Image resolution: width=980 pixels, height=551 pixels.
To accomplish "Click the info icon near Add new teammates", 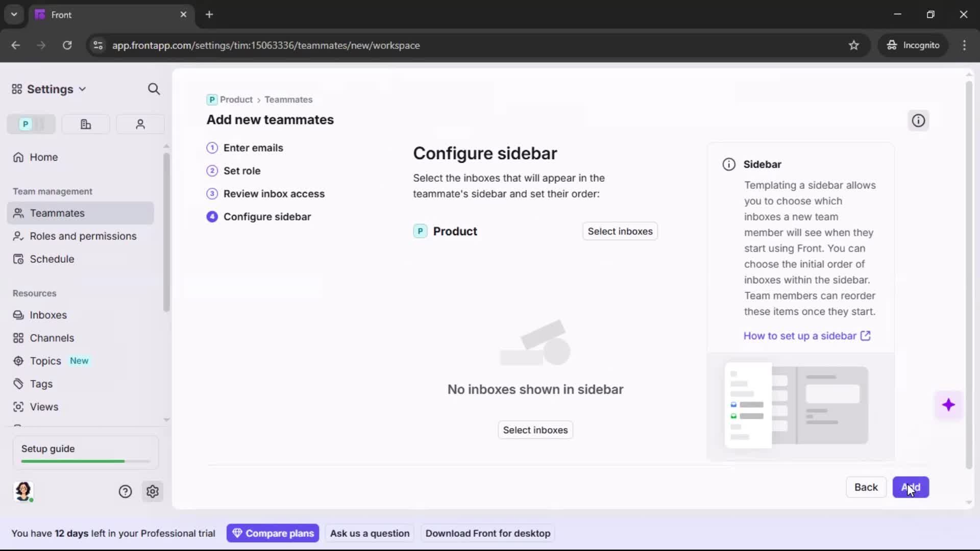I will coord(918,120).
